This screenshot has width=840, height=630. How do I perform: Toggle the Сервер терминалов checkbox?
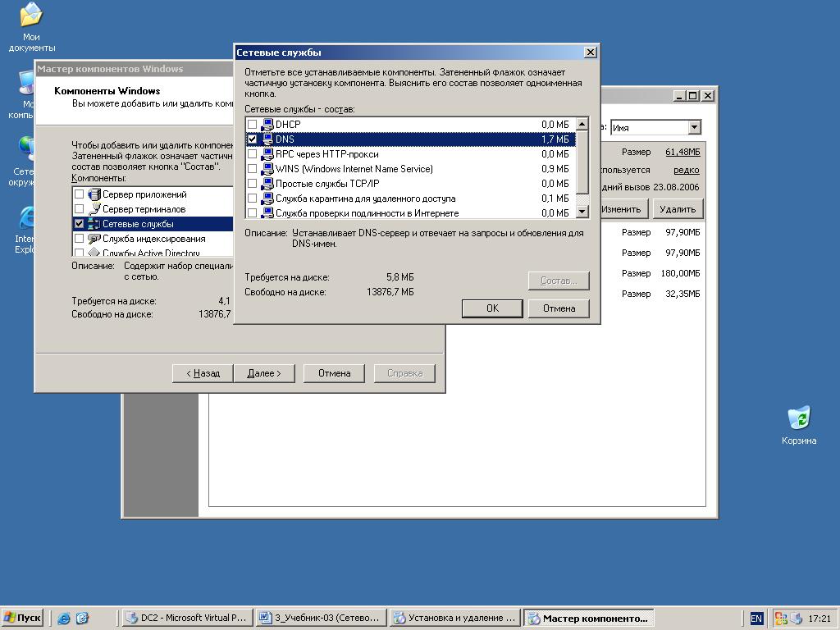point(80,209)
